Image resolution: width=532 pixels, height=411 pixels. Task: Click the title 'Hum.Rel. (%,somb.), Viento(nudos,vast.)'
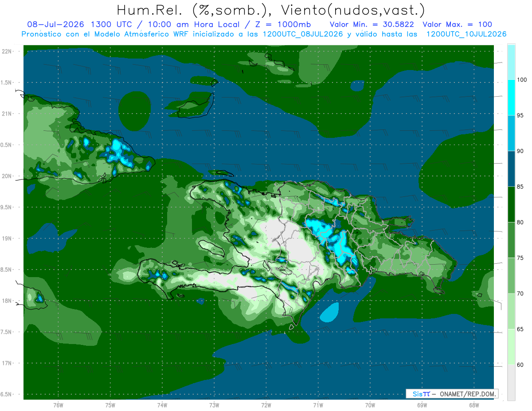tap(271, 9)
